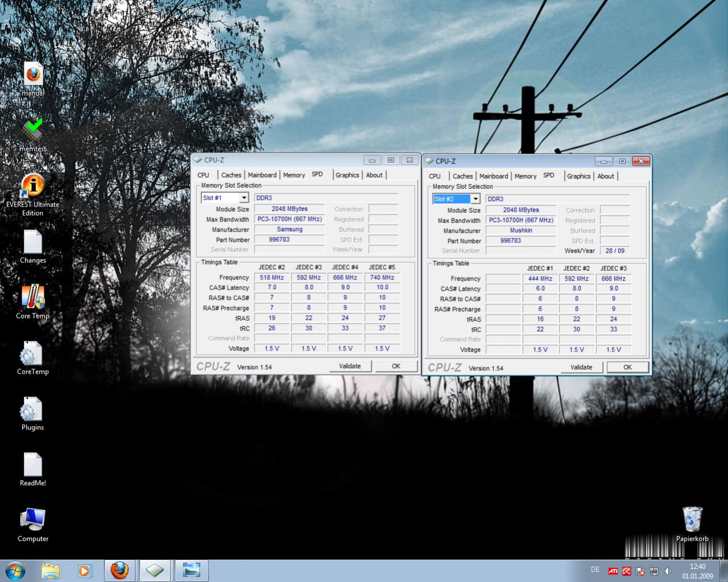Open the CoreTemp settings file icon
This screenshot has height=582, width=728.
[x=33, y=358]
